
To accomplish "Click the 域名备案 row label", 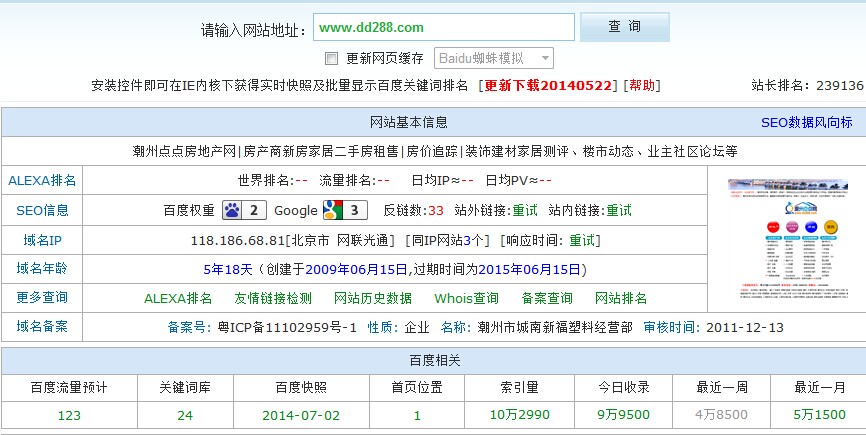I will [x=42, y=326].
